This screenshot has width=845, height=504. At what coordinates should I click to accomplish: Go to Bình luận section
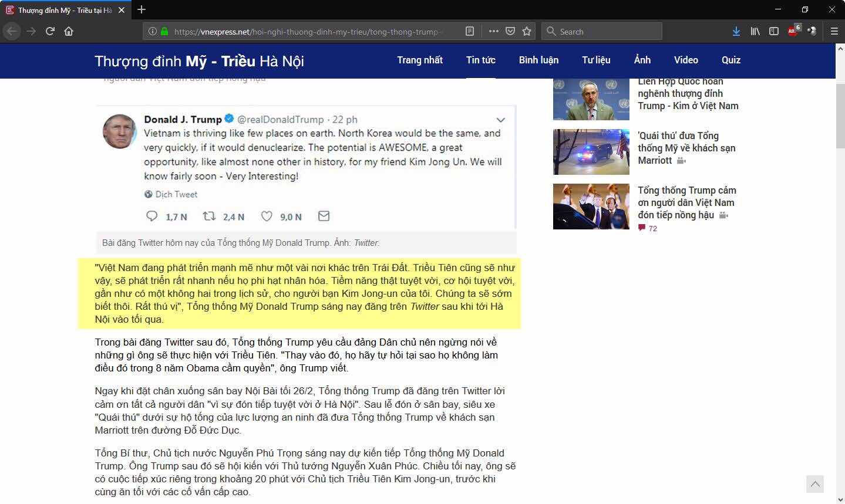click(538, 60)
